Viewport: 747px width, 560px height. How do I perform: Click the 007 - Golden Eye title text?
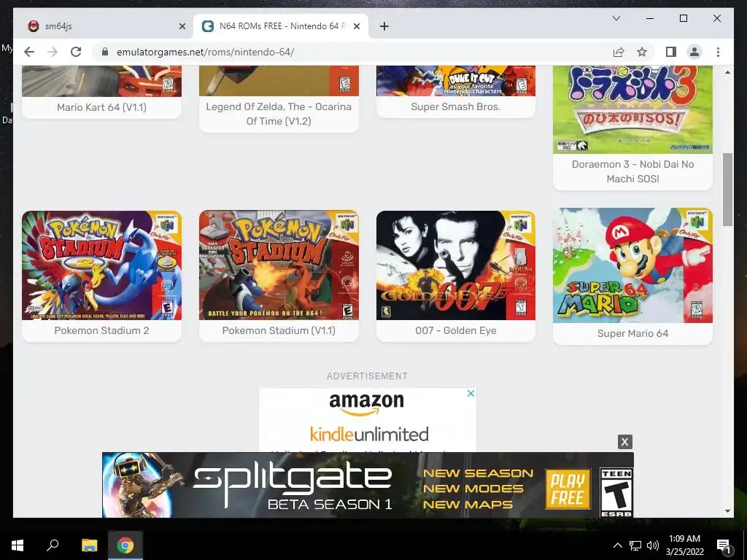tap(456, 330)
